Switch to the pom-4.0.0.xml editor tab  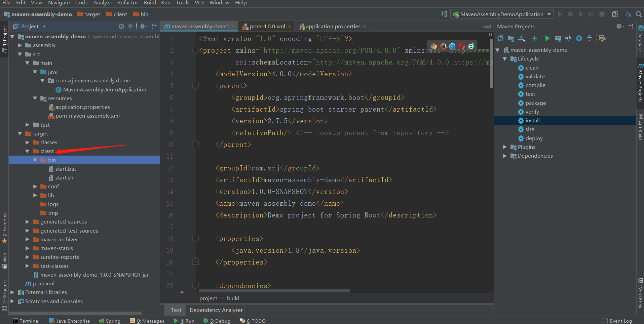267,26
